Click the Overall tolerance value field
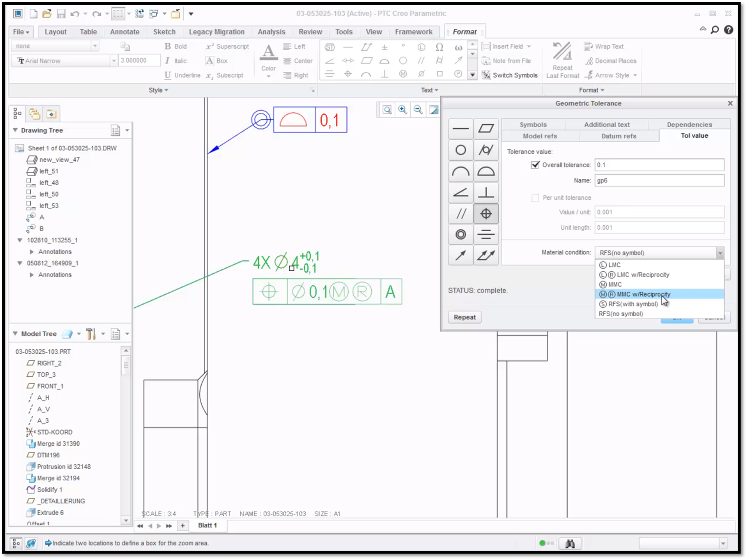The image size is (747, 560). point(660,165)
